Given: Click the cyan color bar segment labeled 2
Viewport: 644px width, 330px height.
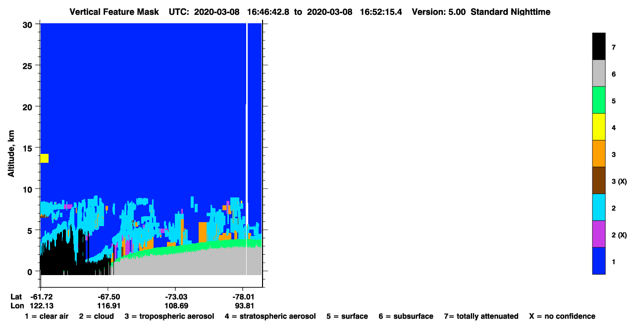Looking at the screenshot, I should pyautogui.click(x=598, y=207).
